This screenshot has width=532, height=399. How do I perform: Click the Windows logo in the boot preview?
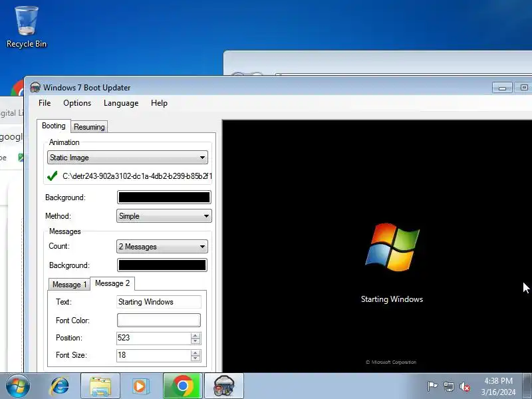392,247
